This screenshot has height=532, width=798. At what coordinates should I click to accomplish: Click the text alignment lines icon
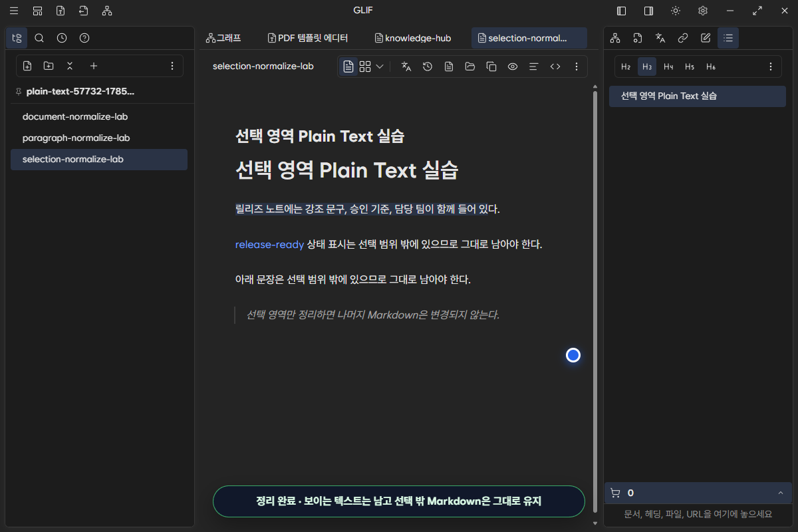pyautogui.click(x=533, y=66)
